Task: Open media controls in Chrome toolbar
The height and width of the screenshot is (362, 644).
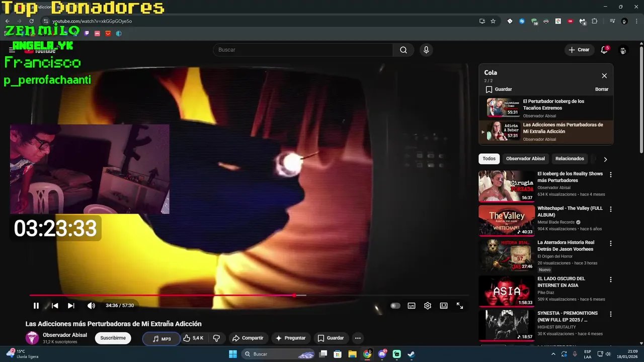Action: coord(612,21)
